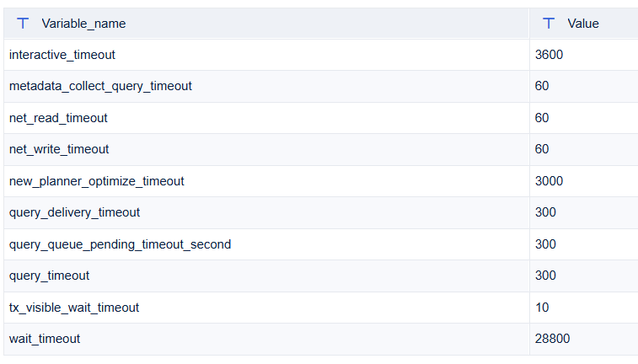Select the query_queue_pending_timeout_second cell
Screen dimensions: 638x364
tap(266, 244)
